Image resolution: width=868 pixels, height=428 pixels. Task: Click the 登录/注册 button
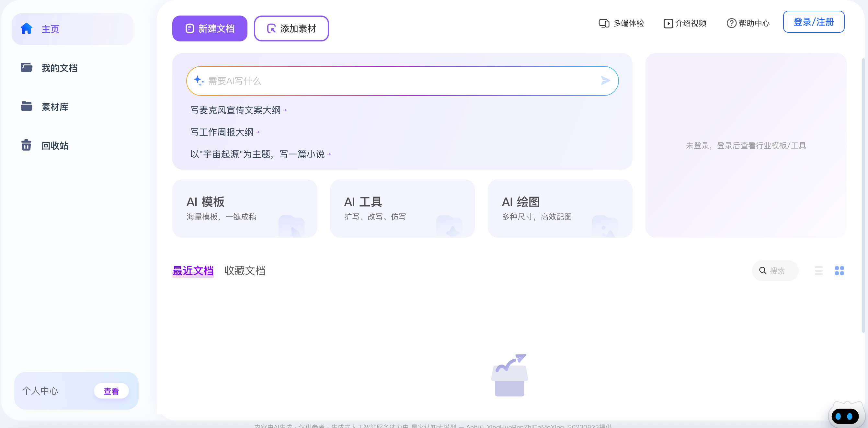click(x=814, y=22)
